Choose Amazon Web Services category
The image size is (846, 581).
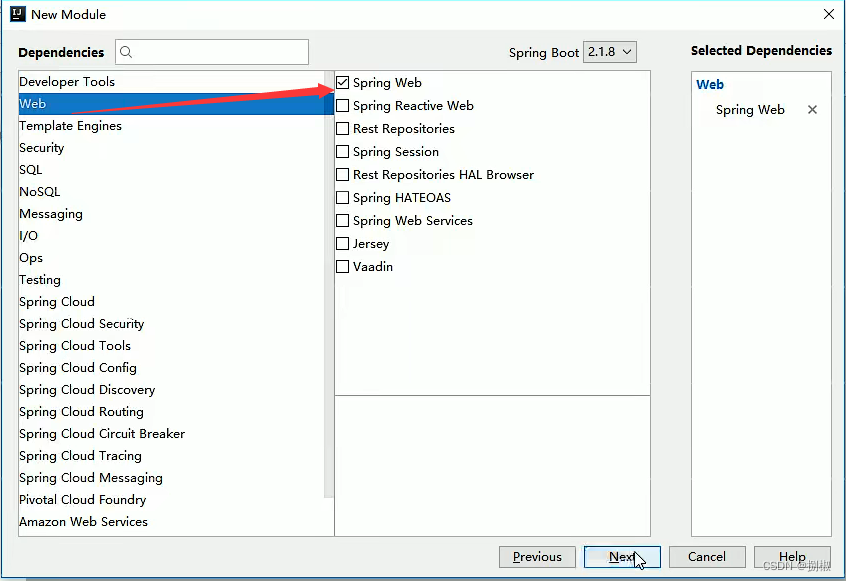click(x=172, y=522)
